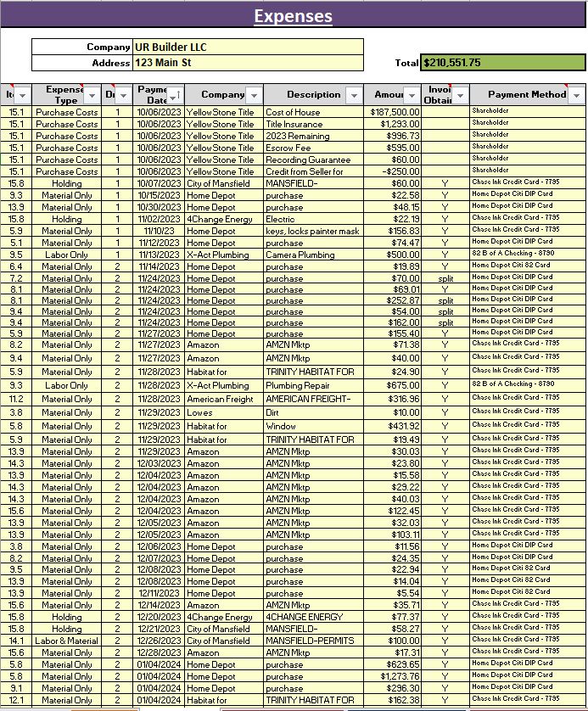The width and height of the screenshot is (588, 711).
Task: Select the Lowes company cell
Action: tap(224, 412)
